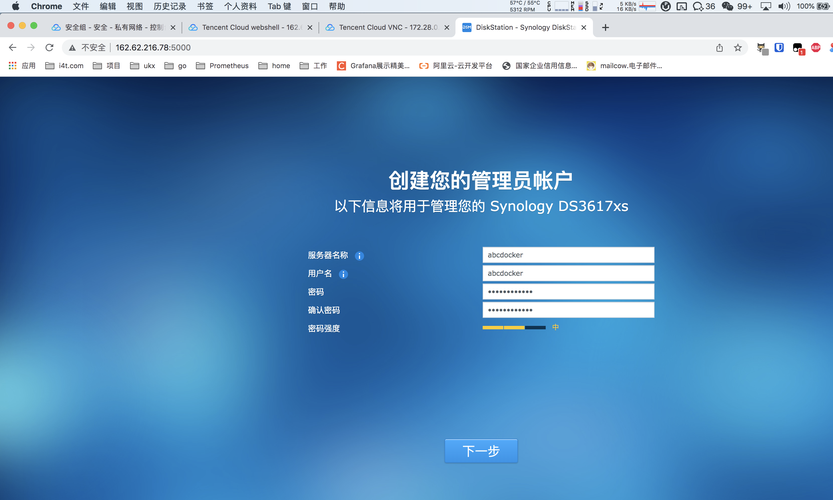This screenshot has width=833, height=500.
Task: Click WeChat icon in macOS menu bar
Action: coord(727,6)
